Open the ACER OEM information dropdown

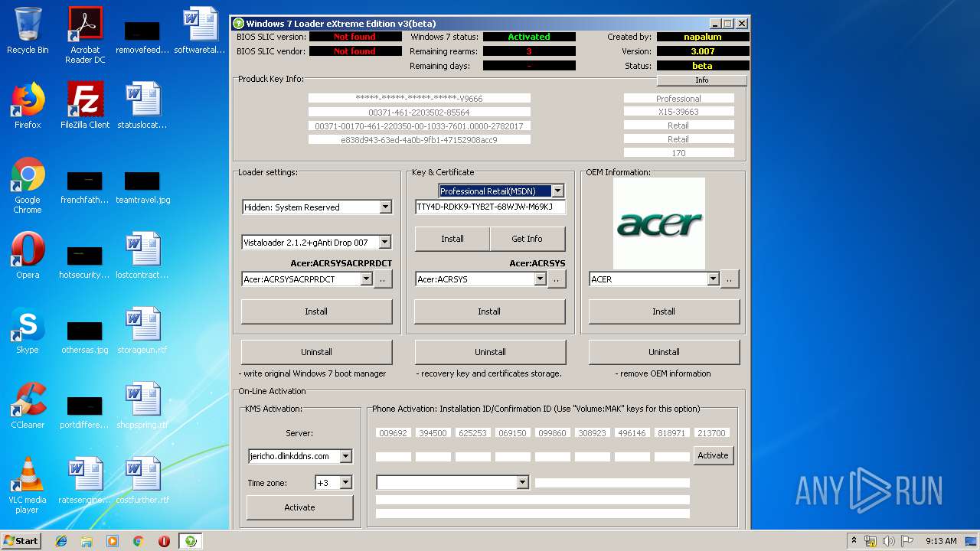pos(714,279)
